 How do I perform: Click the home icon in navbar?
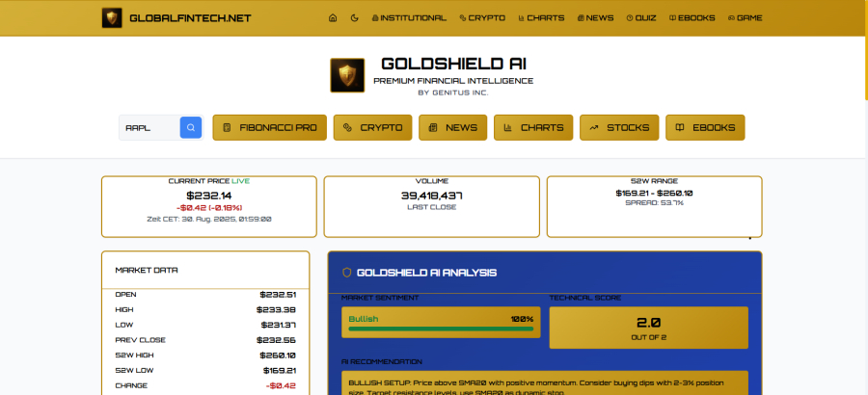pos(333,17)
